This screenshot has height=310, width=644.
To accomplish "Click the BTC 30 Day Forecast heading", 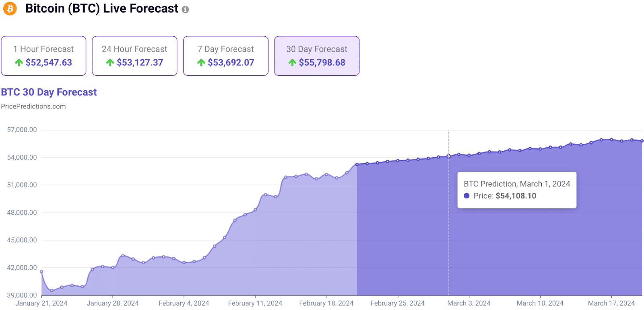I will point(49,92).
